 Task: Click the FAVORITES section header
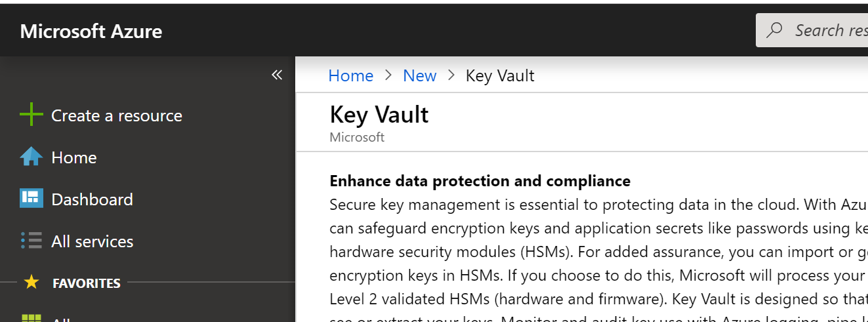coord(87,283)
